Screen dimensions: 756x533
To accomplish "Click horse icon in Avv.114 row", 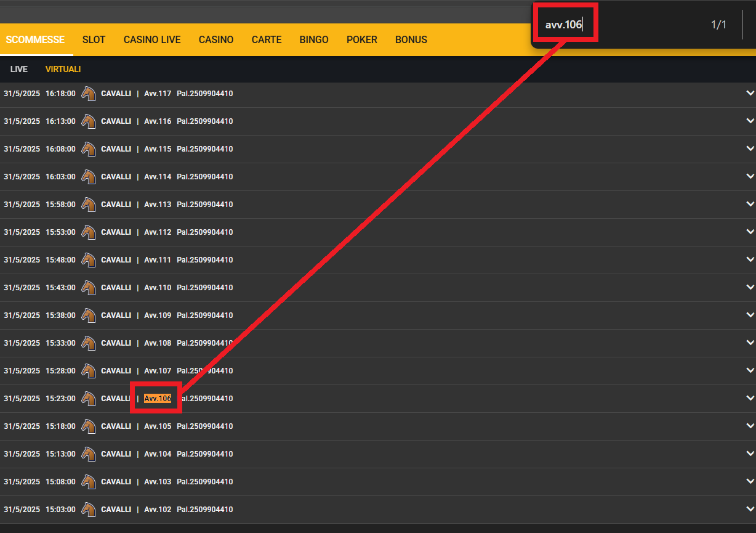I will (89, 177).
